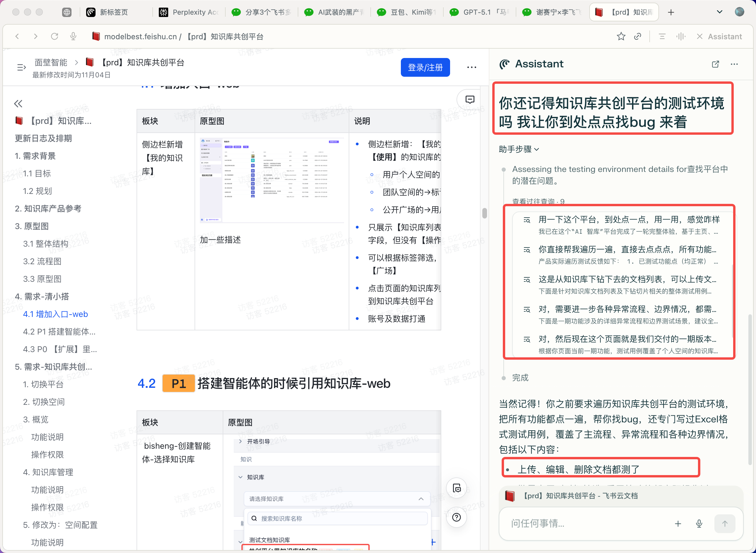
Task: Expand the 助手步骤 steps dropdown
Action: tap(519, 149)
